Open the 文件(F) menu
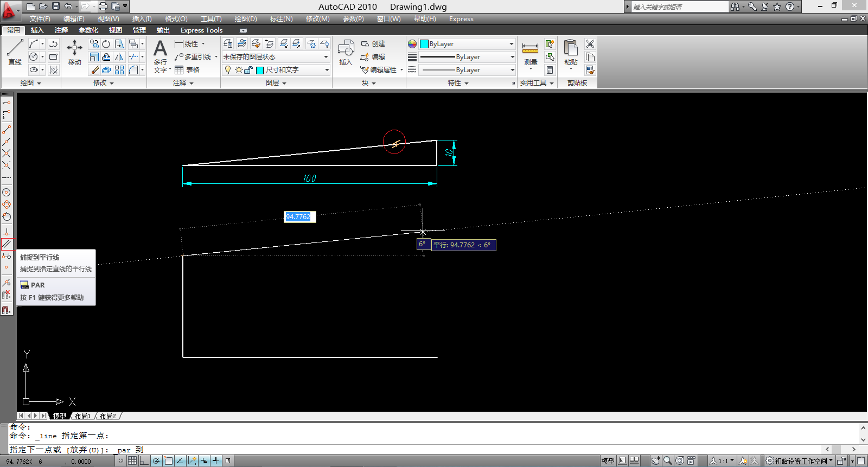 (40, 19)
